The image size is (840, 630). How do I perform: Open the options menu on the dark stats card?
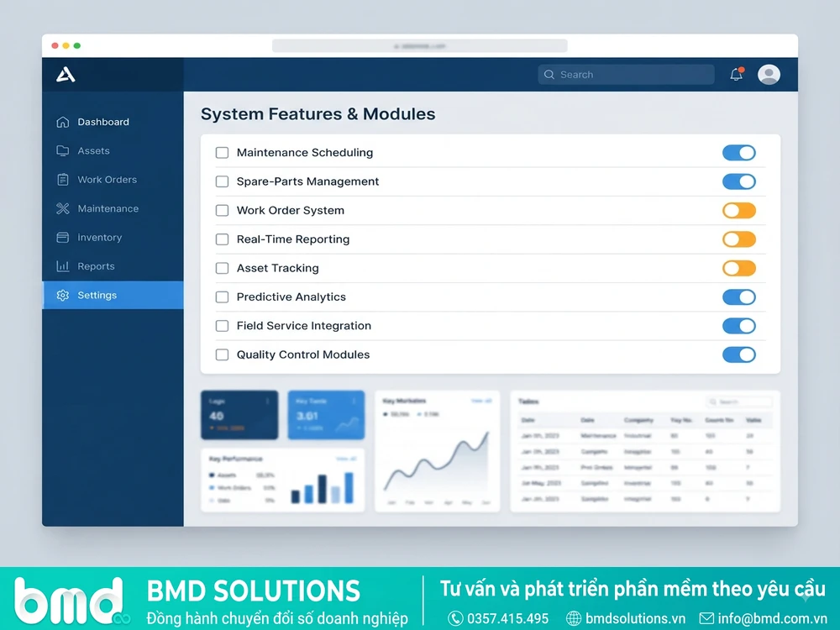[267, 402]
